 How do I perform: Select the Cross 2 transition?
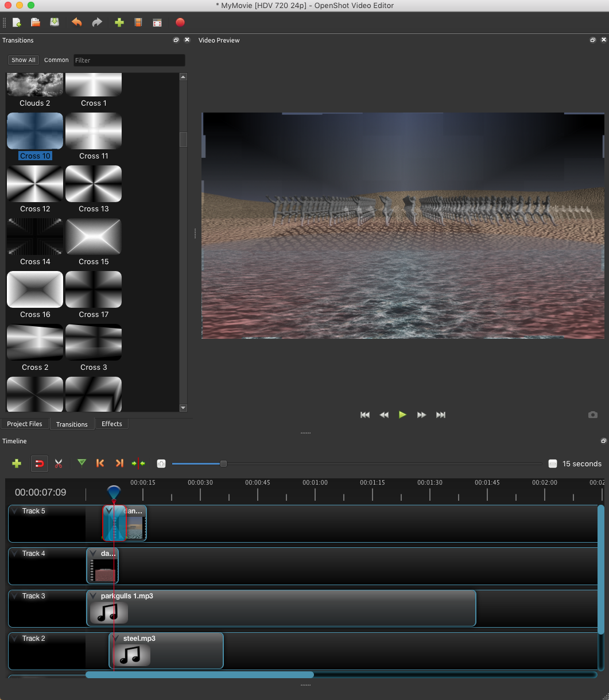pos(35,348)
